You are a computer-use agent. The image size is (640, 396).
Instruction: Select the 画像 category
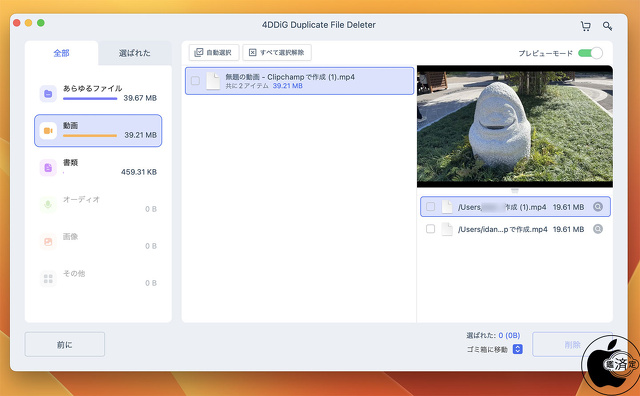(98, 242)
